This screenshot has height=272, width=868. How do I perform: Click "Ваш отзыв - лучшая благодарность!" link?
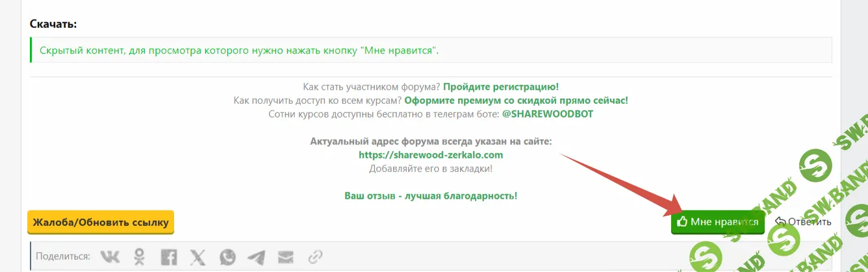pyautogui.click(x=431, y=195)
